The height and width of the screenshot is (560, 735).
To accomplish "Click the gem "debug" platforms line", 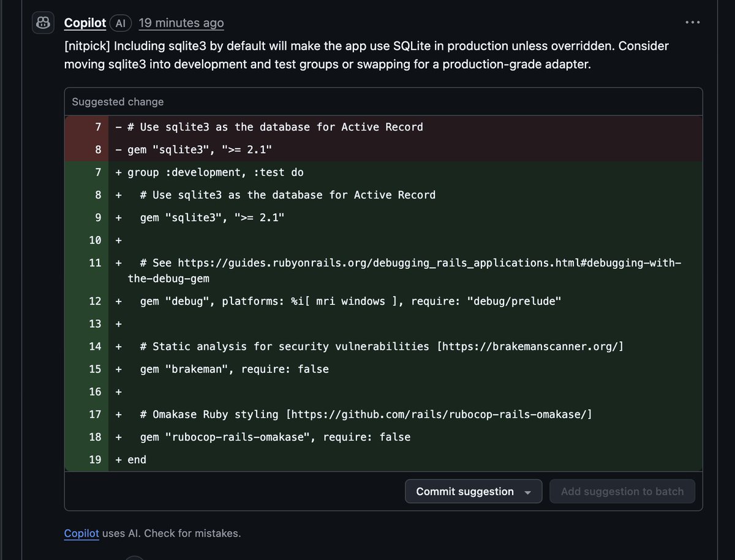I will 383,301.
